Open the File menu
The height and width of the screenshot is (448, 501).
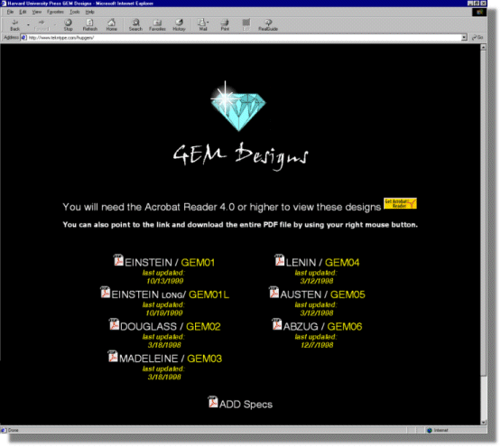pos(10,12)
